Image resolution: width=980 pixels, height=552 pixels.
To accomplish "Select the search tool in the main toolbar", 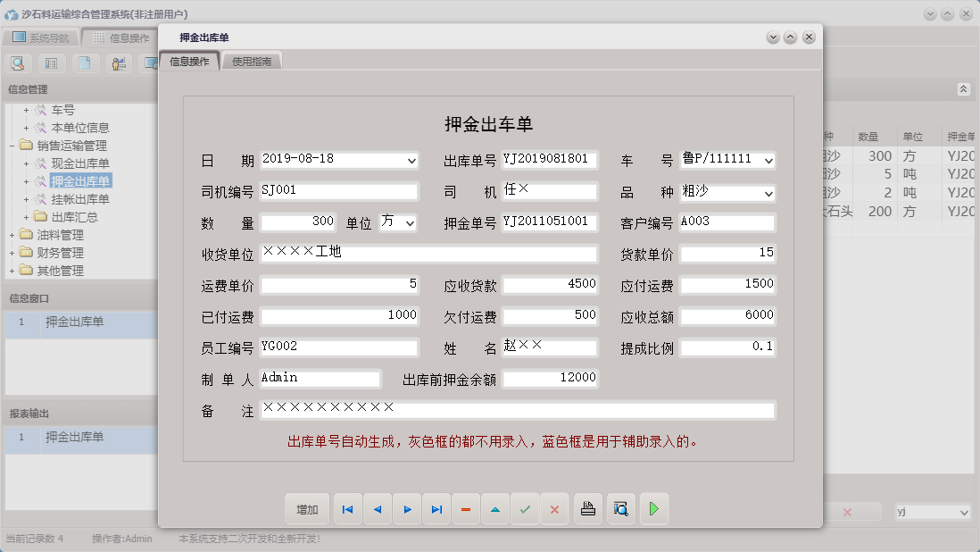I will click(18, 63).
